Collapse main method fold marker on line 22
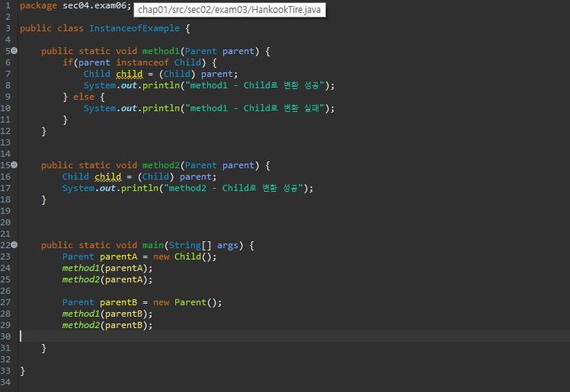 [14, 245]
